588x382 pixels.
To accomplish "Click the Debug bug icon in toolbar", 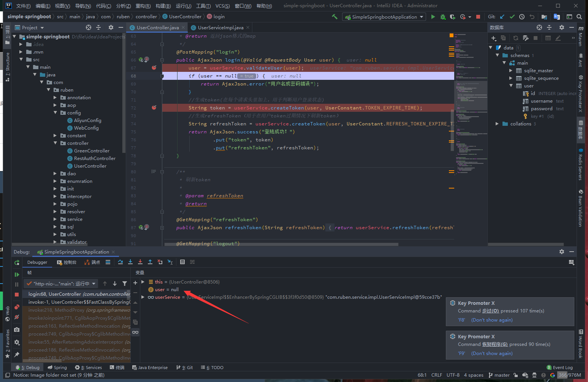I will click(x=443, y=17).
